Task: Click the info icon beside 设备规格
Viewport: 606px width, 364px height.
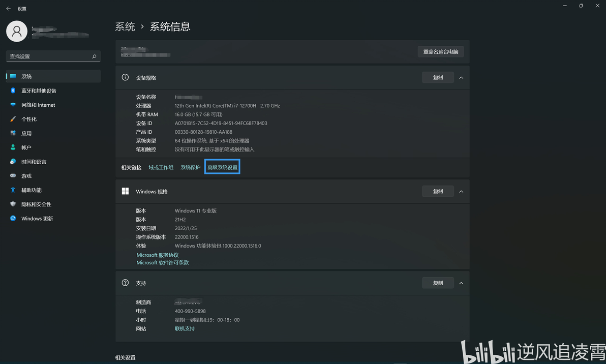Action: point(125,77)
